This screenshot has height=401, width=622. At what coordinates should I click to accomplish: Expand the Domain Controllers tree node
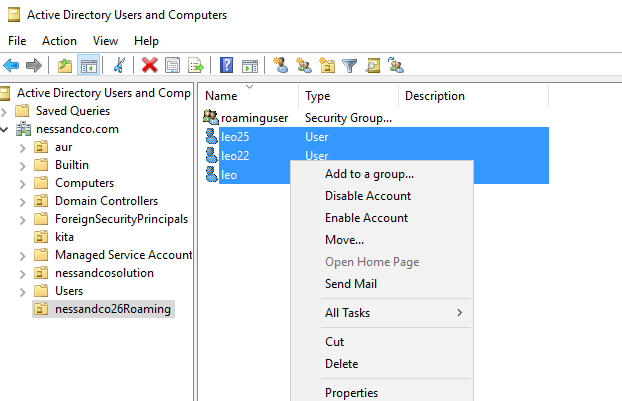tap(23, 202)
